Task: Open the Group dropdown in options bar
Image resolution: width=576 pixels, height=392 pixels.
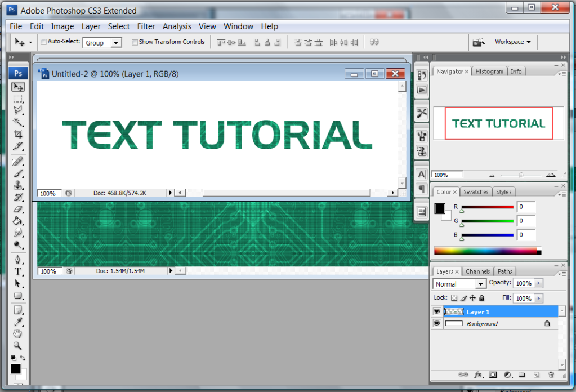Action: pos(102,43)
